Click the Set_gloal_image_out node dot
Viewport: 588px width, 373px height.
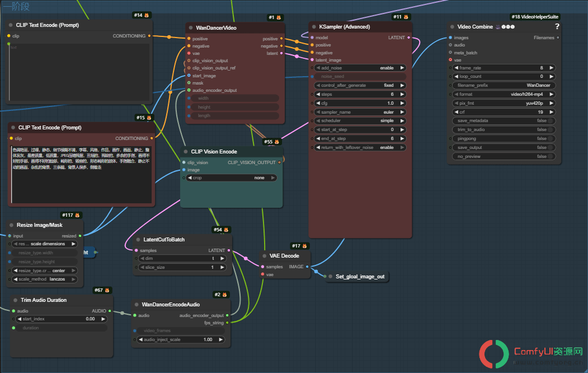[x=331, y=277]
